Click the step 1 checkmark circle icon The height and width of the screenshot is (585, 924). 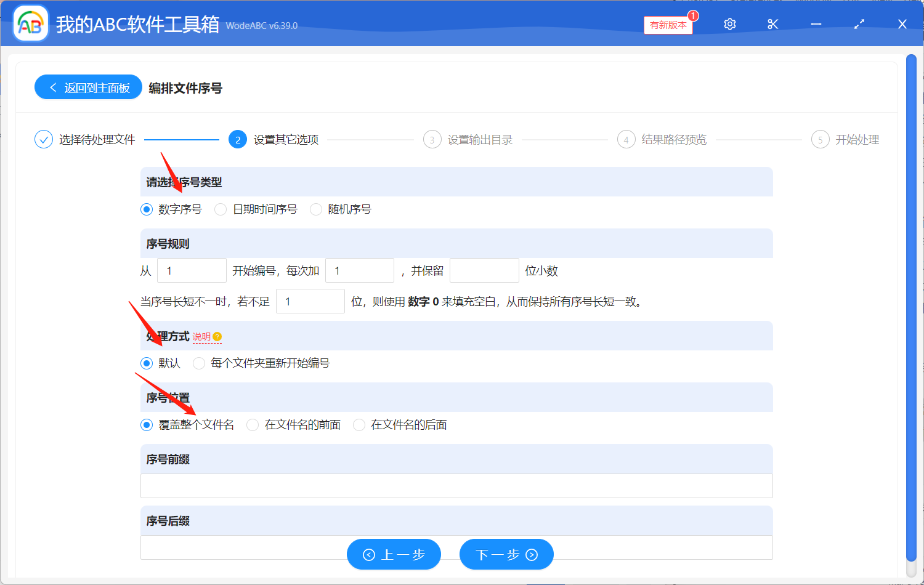(44, 140)
